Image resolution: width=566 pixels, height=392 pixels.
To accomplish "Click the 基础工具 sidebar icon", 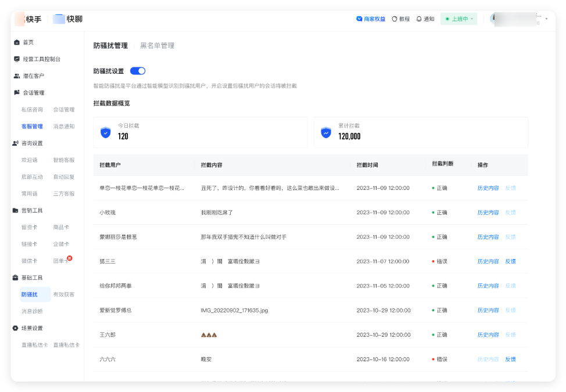I will [16, 278].
